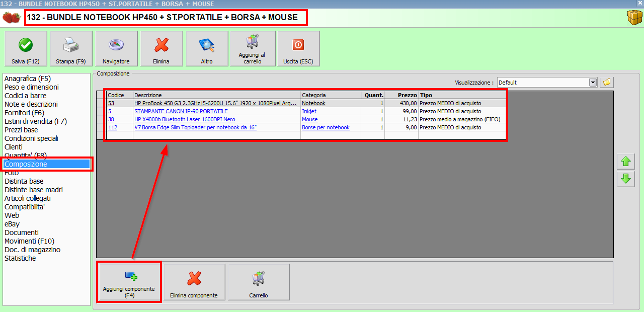Open article code 5 link

[x=110, y=111]
